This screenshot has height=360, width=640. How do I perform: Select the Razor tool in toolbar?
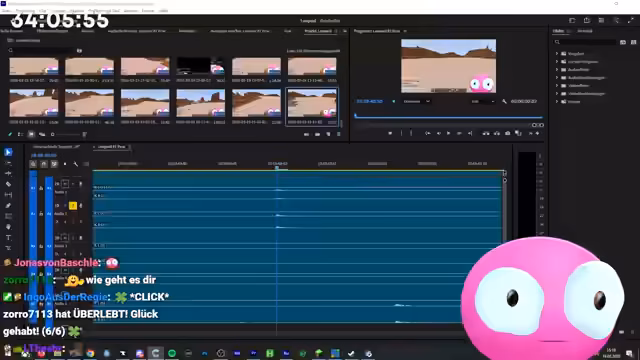tap(8, 184)
